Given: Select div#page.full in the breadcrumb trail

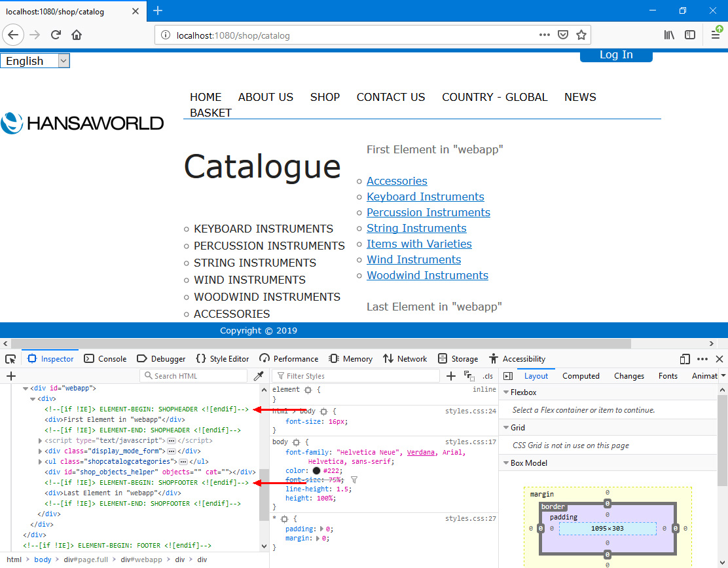Looking at the screenshot, I should [x=86, y=559].
